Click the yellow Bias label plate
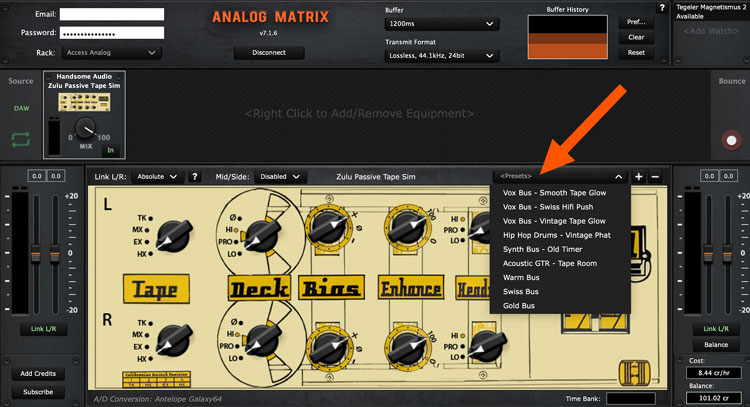 (331, 288)
